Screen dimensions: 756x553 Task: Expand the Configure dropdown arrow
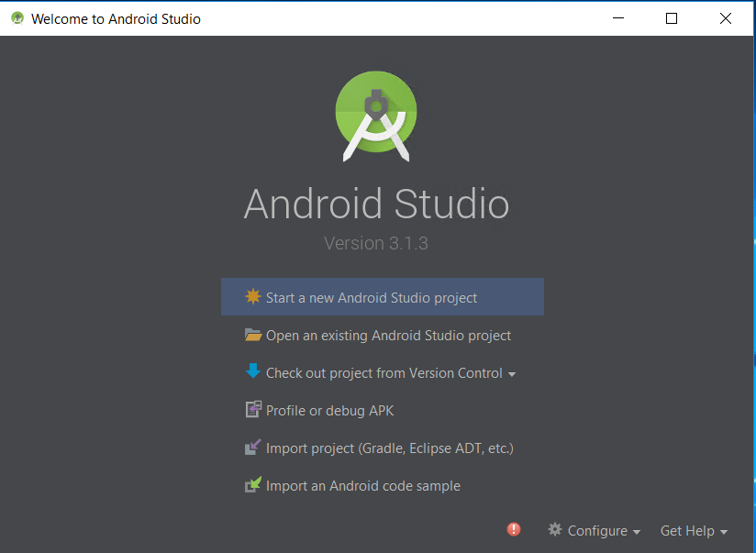637,532
